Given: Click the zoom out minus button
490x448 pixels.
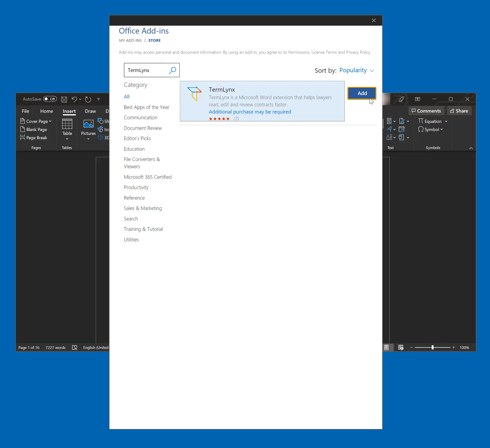Looking at the screenshot, I should point(411,348).
